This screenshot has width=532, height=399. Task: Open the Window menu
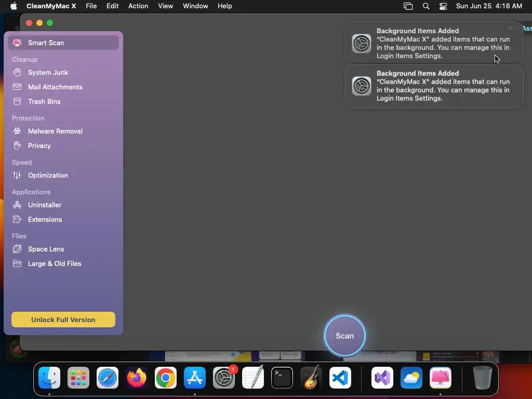pyautogui.click(x=195, y=6)
